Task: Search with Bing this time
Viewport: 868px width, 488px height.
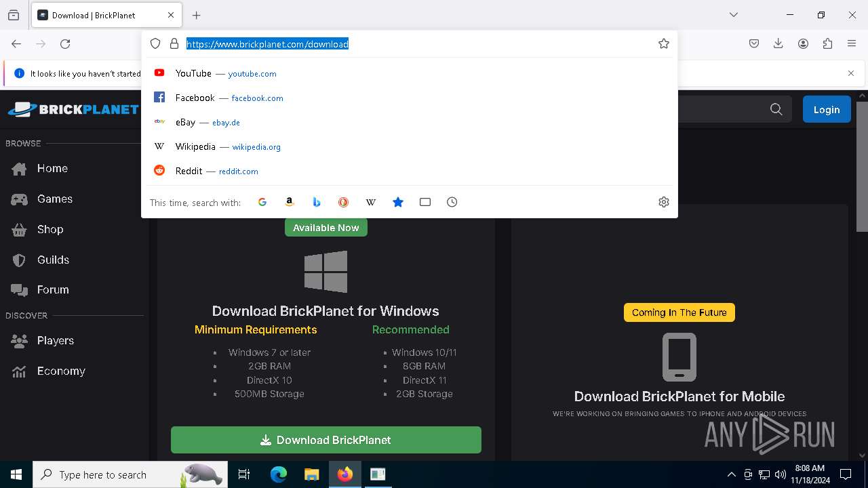Action: [317, 202]
